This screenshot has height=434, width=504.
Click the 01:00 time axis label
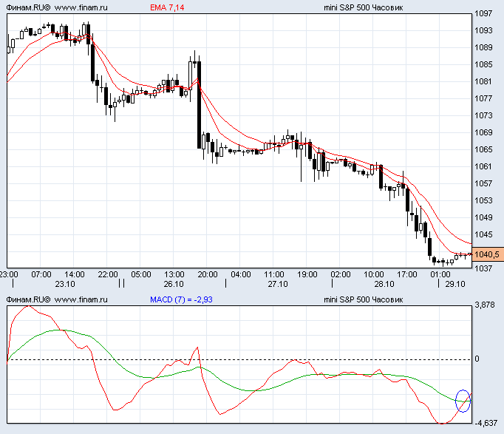[440, 274]
